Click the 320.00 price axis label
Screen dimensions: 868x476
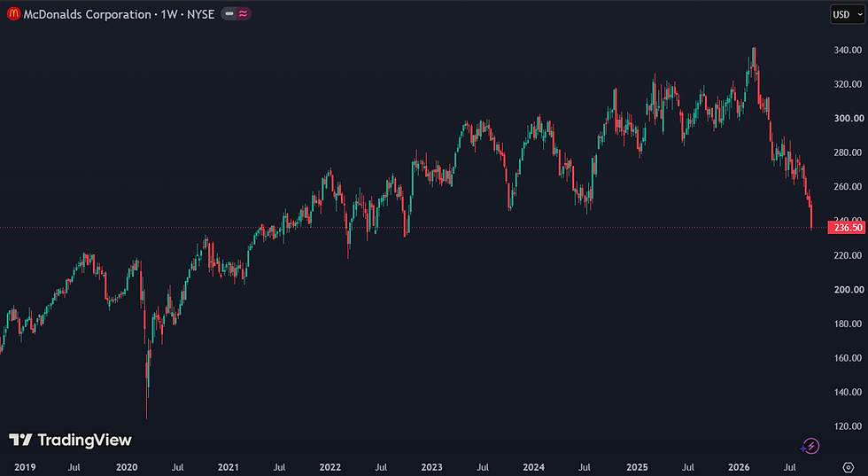[x=849, y=84]
